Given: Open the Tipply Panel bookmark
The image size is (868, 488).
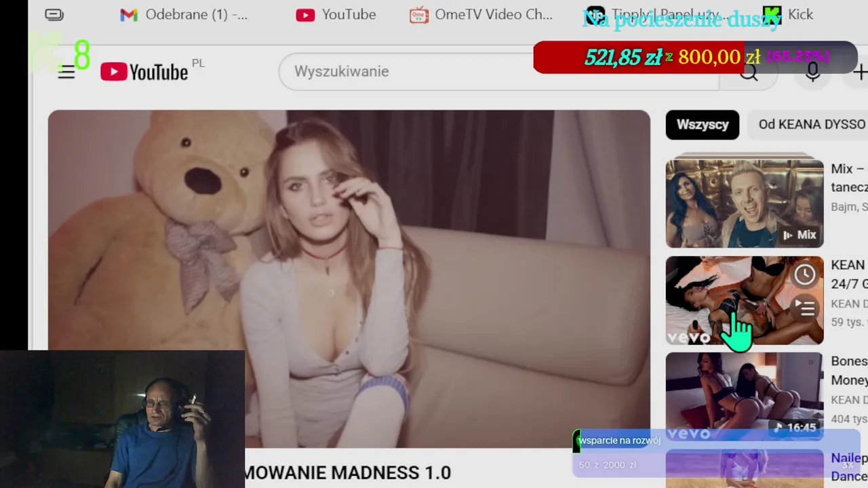Looking at the screenshot, I should 658,14.
